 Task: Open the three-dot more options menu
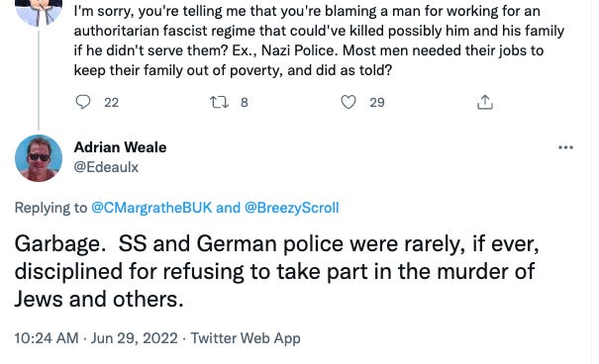point(565,147)
